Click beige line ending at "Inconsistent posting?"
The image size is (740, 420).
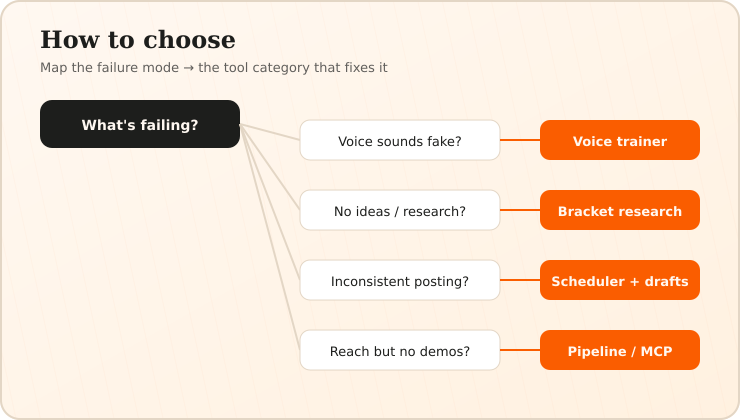[270, 202]
